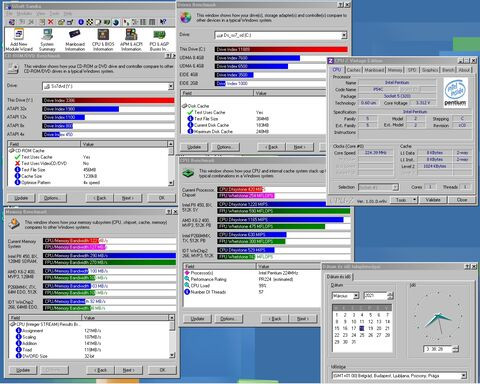This screenshot has height=384, width=480.
Task: Open the PCI & AGP Buses icon
Action: point(159,39)
